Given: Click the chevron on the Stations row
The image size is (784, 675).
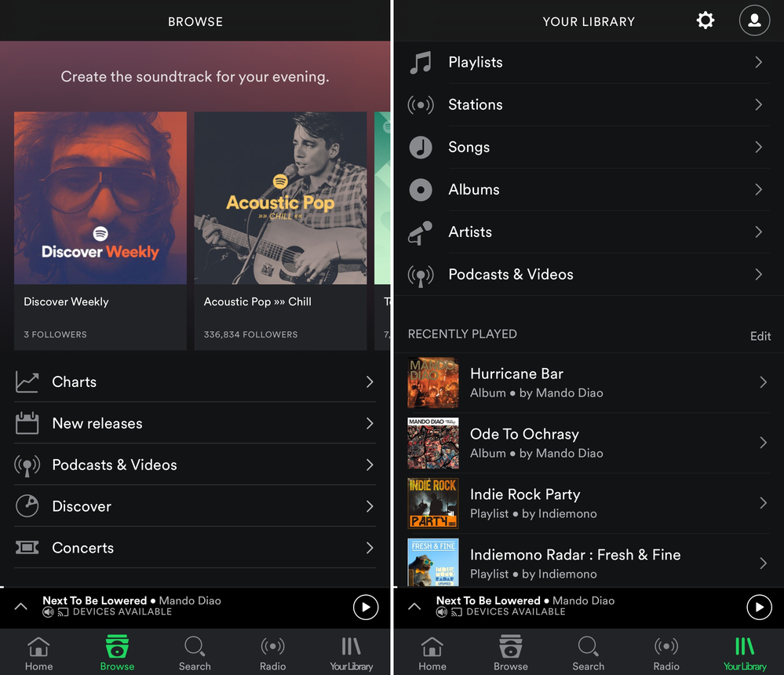Looking at the screenshot, I should tap(759, 104).
